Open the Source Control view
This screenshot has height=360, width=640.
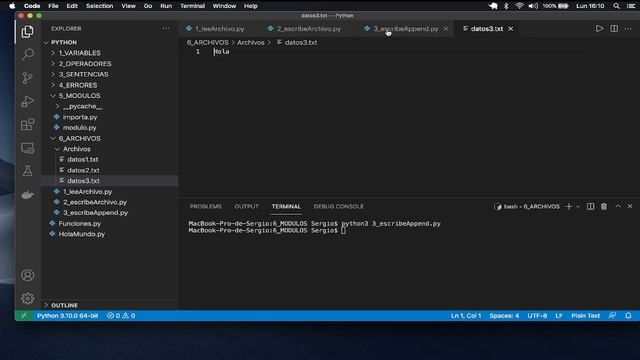coord(27,78)
